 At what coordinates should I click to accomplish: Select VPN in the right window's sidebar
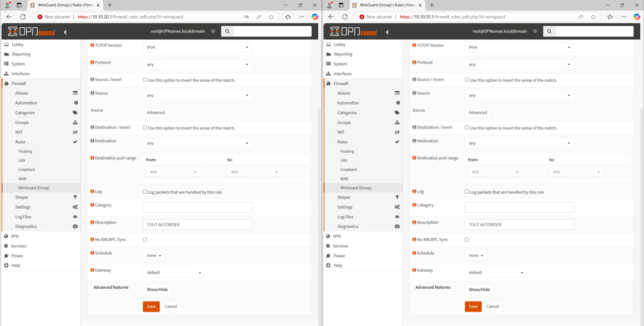coord(336,236)
